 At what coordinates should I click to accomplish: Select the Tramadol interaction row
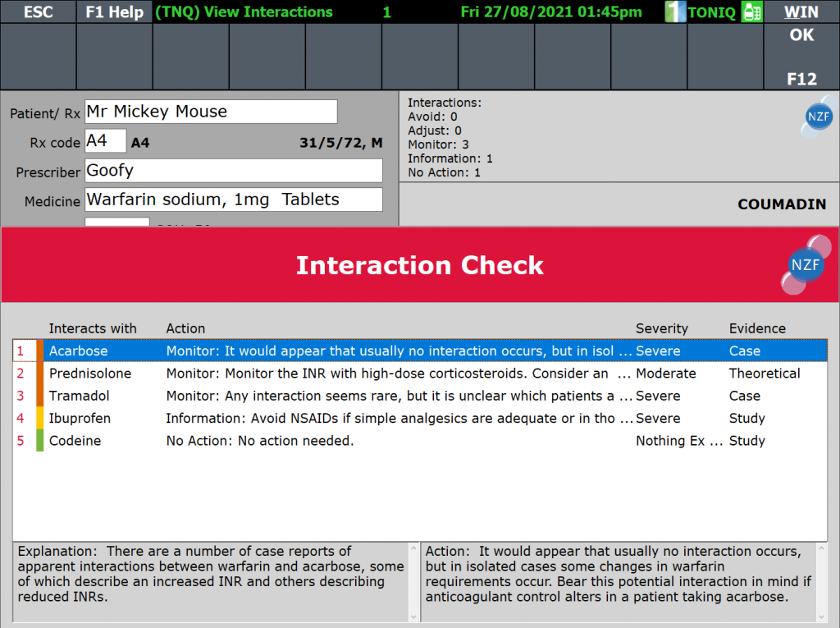[x=328, y=396]
